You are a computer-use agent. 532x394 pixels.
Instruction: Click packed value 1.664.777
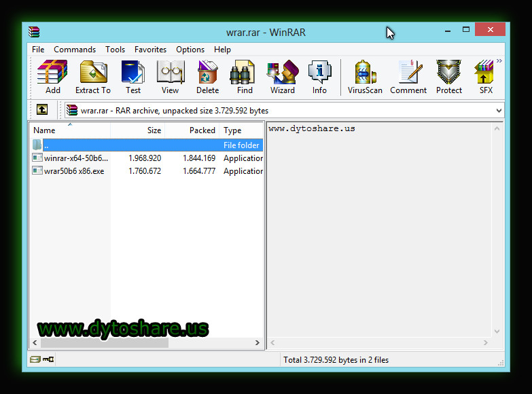click(199, 171)
